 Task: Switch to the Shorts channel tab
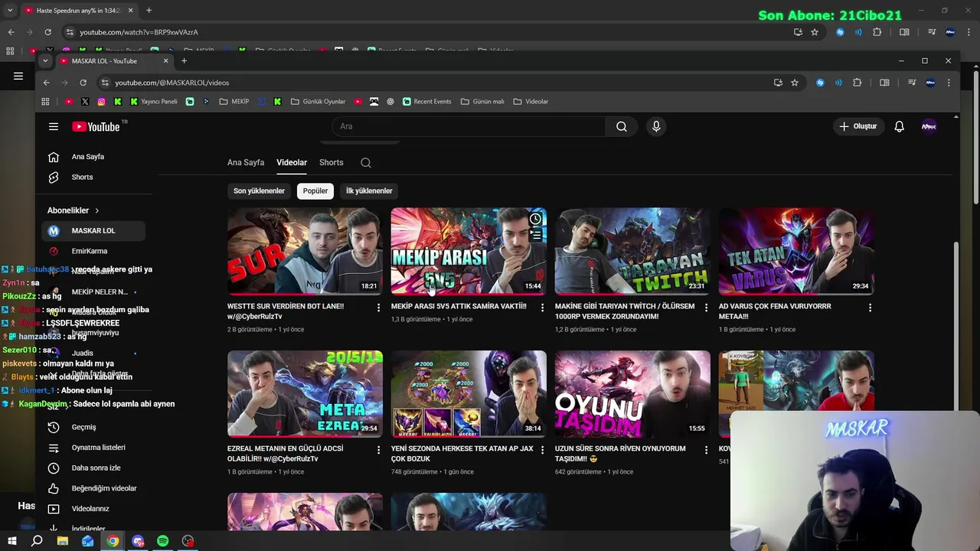pyautogui.click(x=332, y=162)
